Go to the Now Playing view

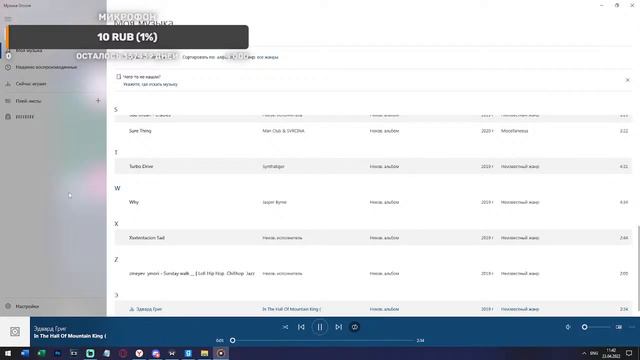click(31, 84)
